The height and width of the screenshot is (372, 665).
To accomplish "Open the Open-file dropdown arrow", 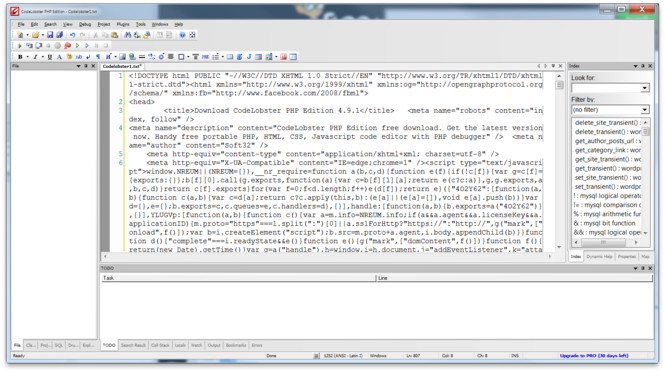I will (42, 35).
